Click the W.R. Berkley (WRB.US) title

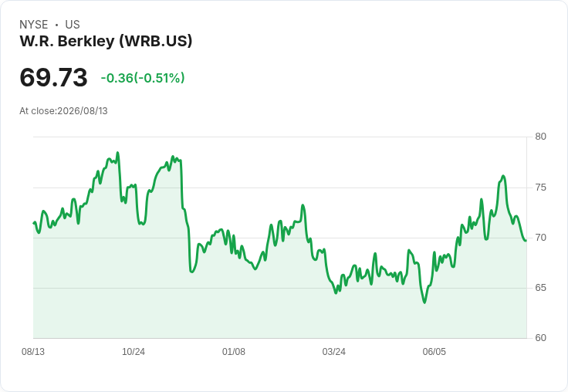point(106,41)
